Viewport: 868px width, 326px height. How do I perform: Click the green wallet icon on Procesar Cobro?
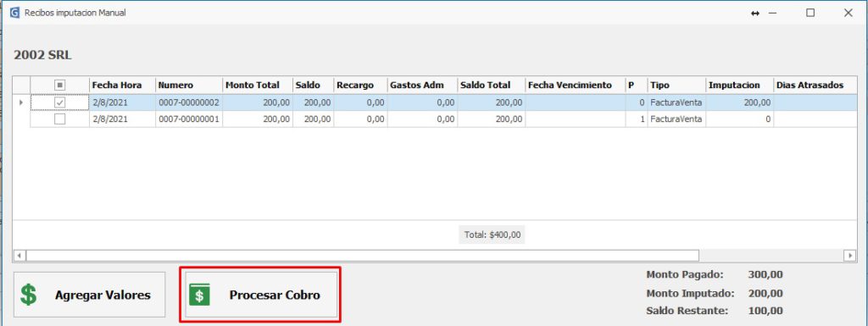pos(199,295)
